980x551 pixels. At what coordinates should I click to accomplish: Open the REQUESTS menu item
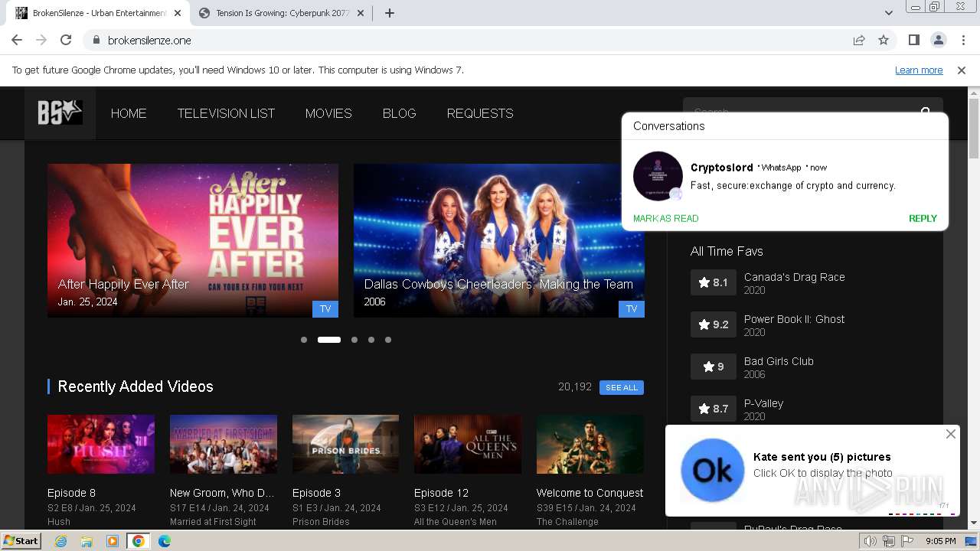click(480, 113)
